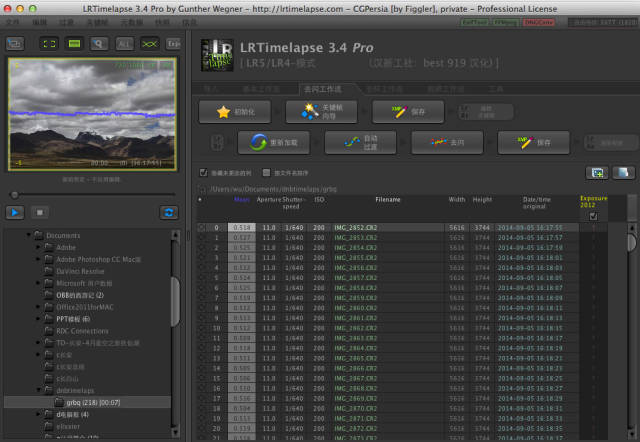Click the Mean value 0.518 cell
This screenshot has height=442, width=640.
tap(242, 228)
